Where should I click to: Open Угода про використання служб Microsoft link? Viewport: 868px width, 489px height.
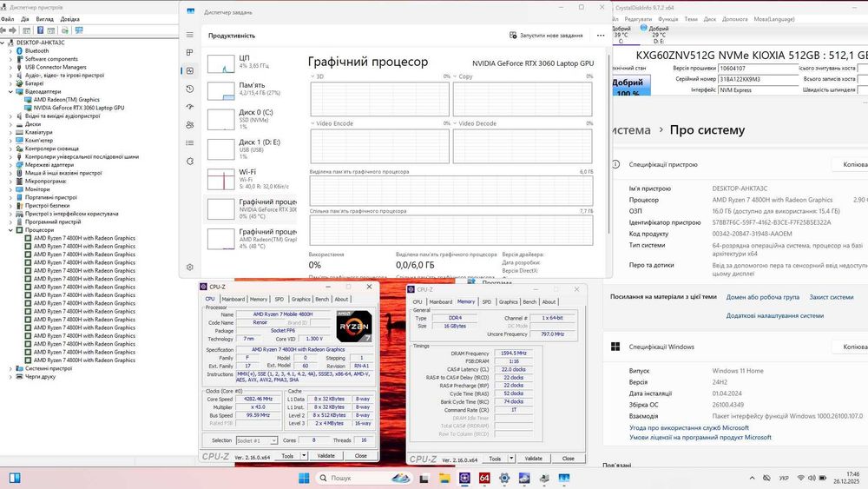pyautogui.click(x=689, y=428)
